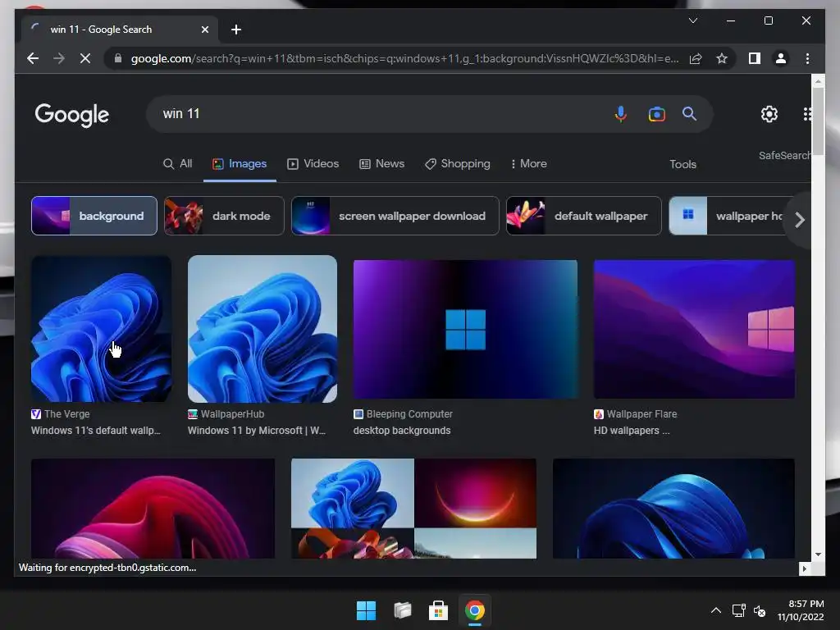Screen dimensions: 840x630
Task: Open a new tab with plus button
Action: coord(236,30)
